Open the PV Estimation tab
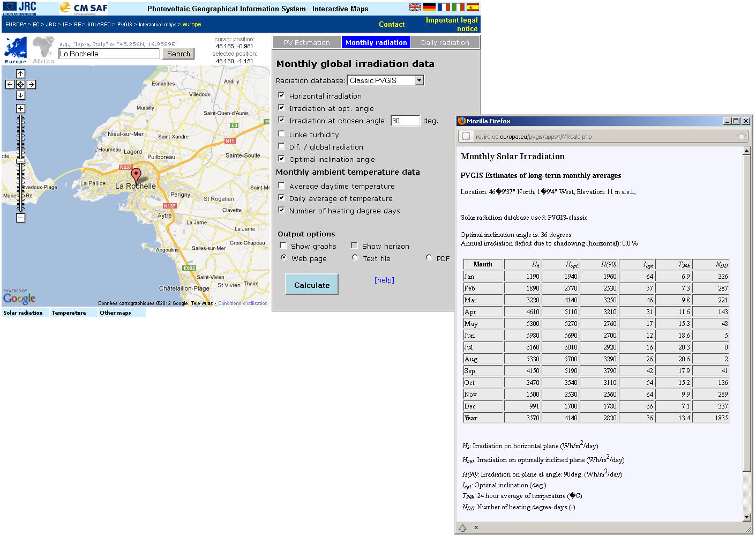Screen dimensions: 756x535 coord(306,42)
